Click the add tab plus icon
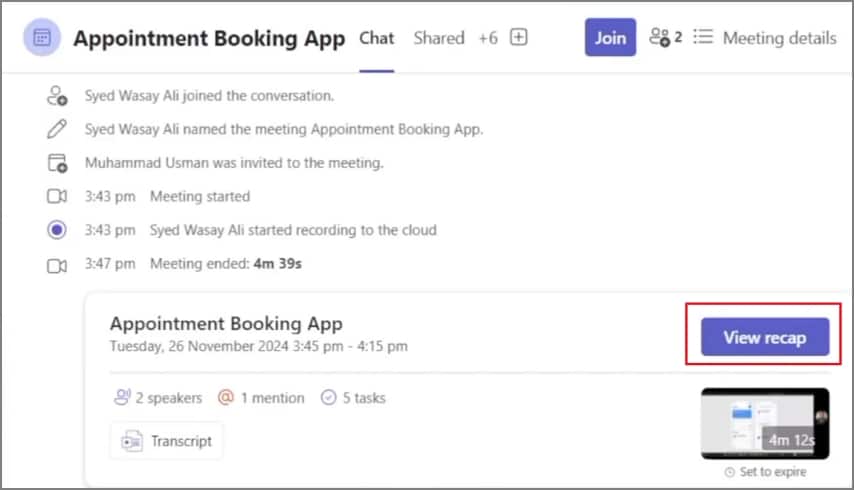 pyautogui.click(x=518, y=38)
